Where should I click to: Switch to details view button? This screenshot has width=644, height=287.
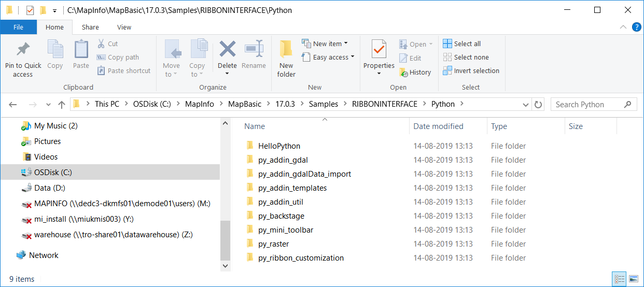coord(620,279)
